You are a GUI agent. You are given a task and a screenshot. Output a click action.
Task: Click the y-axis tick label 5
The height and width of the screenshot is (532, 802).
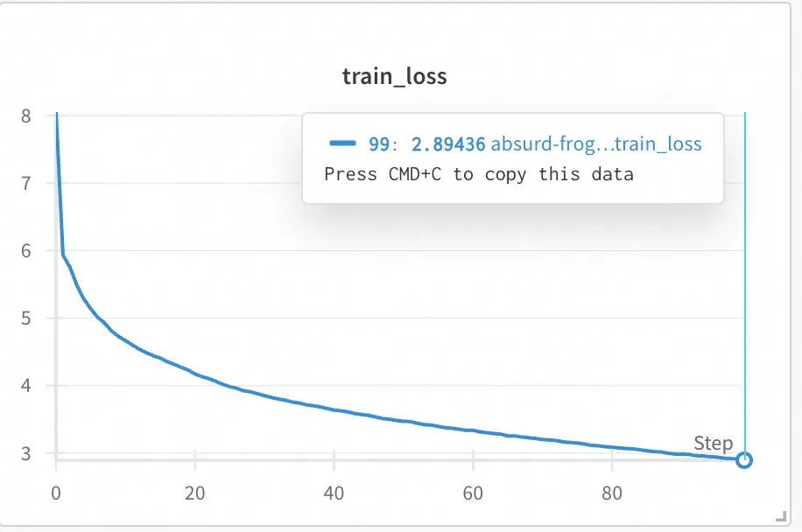point(26,318)
